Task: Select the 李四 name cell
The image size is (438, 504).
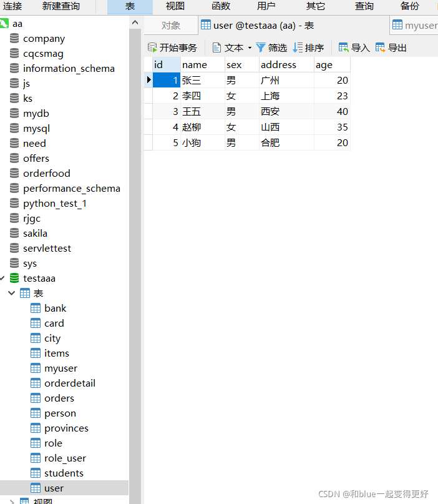Action: click(x=203, y=96)
